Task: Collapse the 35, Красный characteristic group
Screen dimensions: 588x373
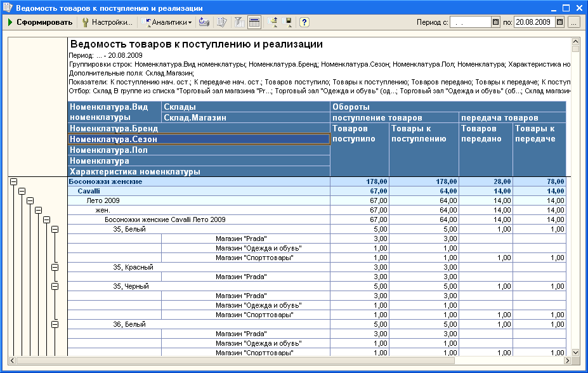Action: 55,267
